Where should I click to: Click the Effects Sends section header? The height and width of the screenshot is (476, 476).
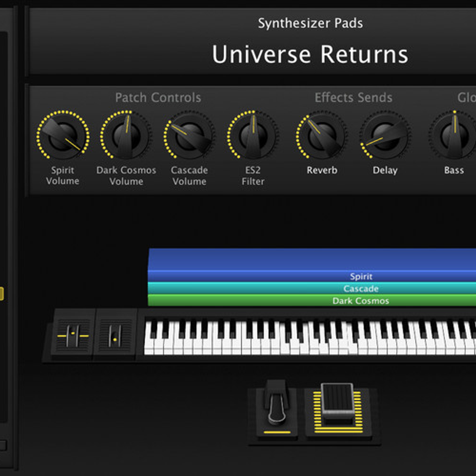coord(353,98)
